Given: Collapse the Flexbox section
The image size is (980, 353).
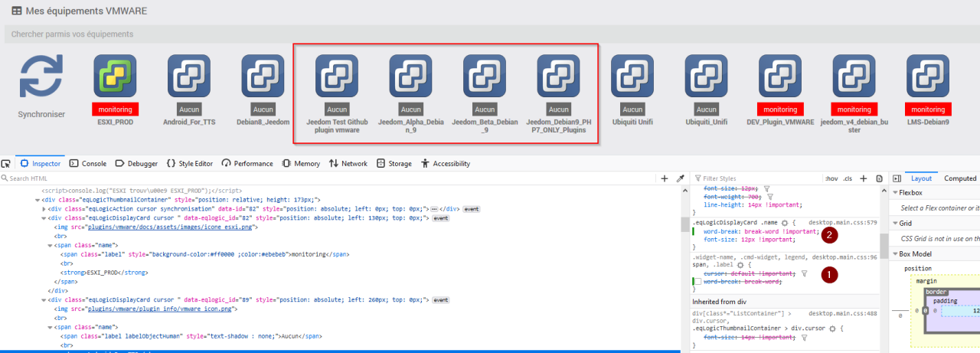Looking at the screenshot, I should click(x=896, y=192).
